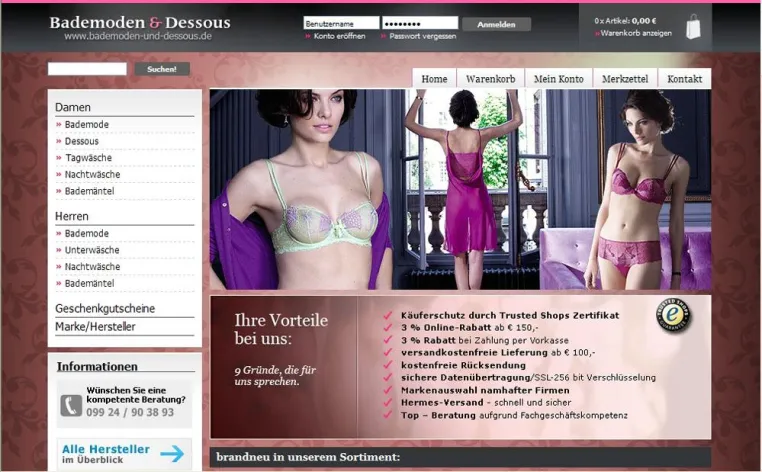Open the Marke/Hersteller menu item
Screen dimensions: 762x472
(95, 327)
